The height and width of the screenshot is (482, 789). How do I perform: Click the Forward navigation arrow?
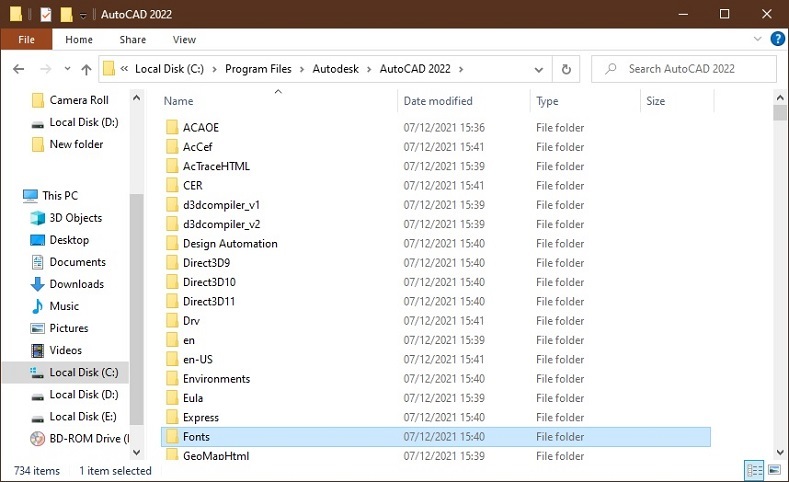[46, 69]
